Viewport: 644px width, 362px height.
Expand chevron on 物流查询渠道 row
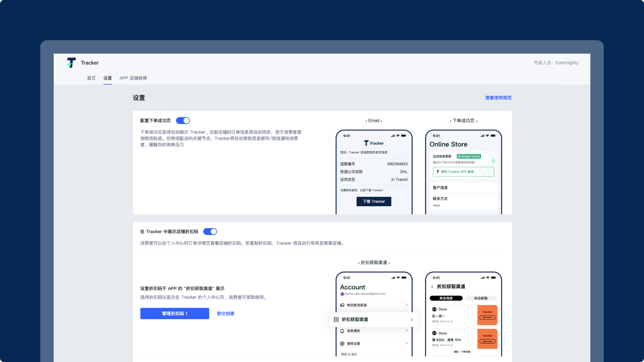[407, 305]
